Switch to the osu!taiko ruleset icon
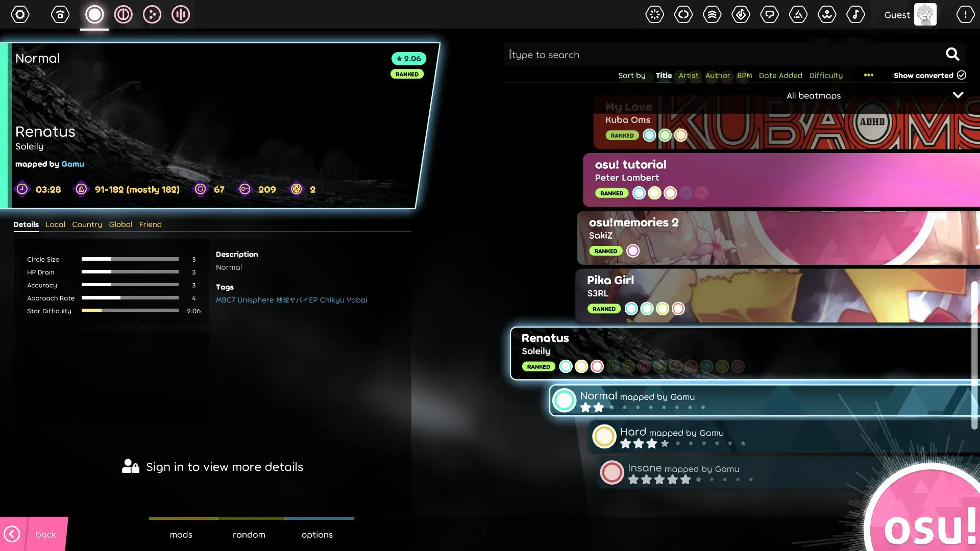Viewport: 980px width, 551px height. coord(123,14)
